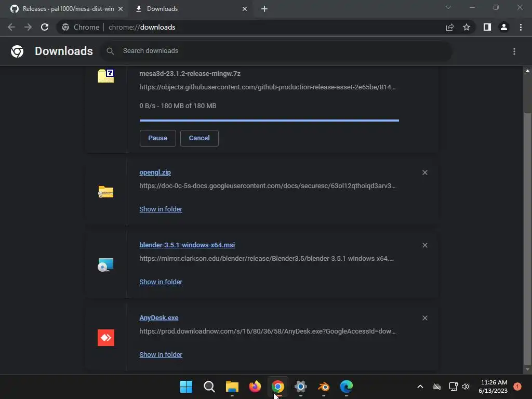Close the Releases GitHub tab
Image resolution: width=532 pixels, height=399 pixels.
click(x=121, y=9)
